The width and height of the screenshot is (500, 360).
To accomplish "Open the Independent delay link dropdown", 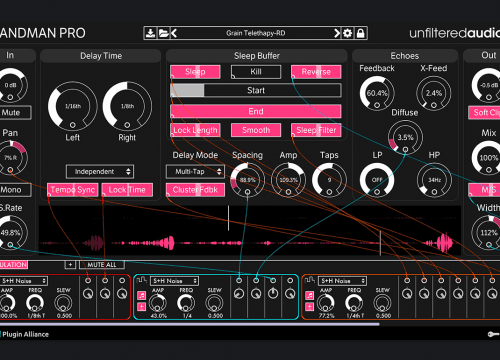I will (x=100, y=172).
